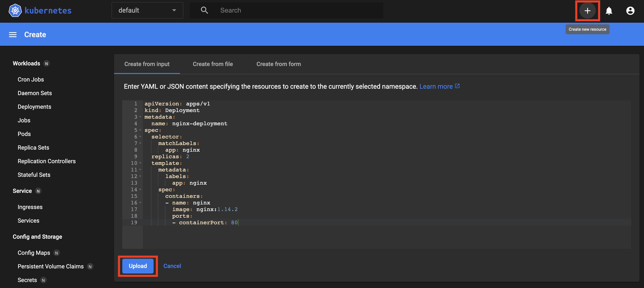This screenshot has width=644, height=288.
Task: Click the user account avatar icon
Action: tap(630, 11)
